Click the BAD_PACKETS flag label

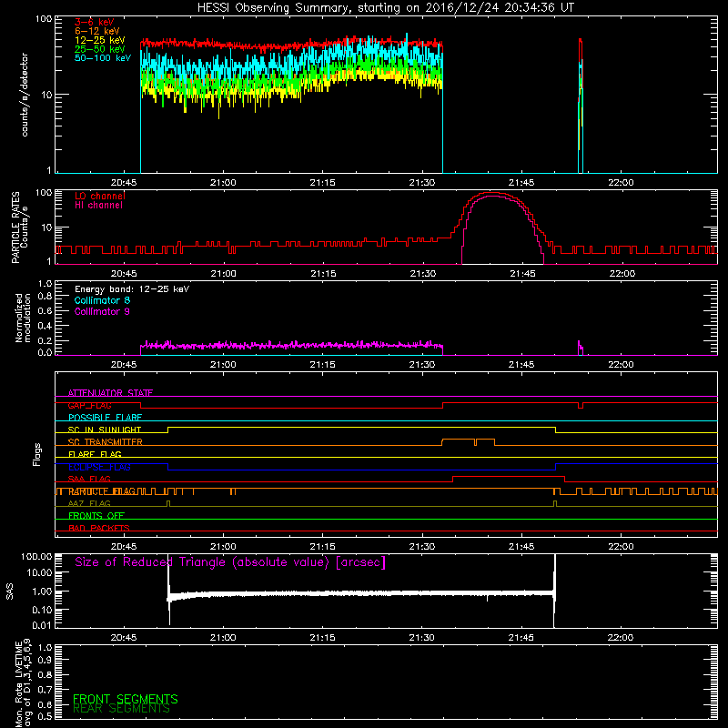pyautogui.click(x=99, y=528)
